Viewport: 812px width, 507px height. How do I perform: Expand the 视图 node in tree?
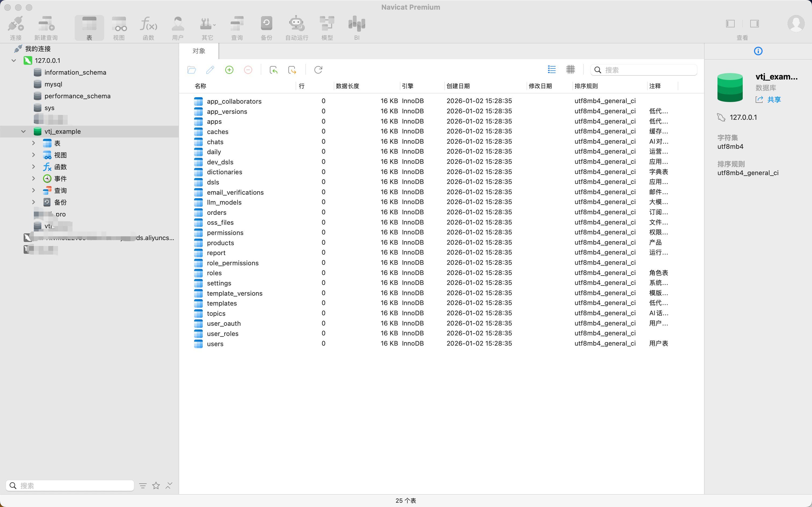pos(34,155)
